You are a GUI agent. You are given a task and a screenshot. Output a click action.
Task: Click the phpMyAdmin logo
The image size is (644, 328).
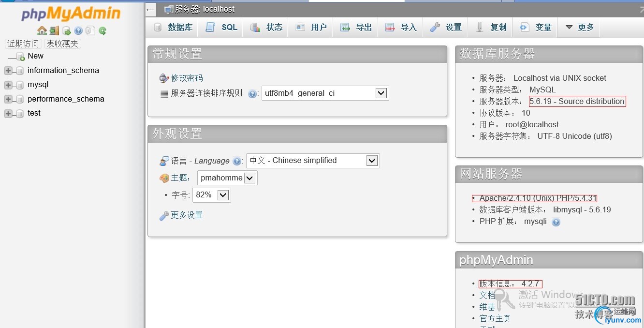71,14
